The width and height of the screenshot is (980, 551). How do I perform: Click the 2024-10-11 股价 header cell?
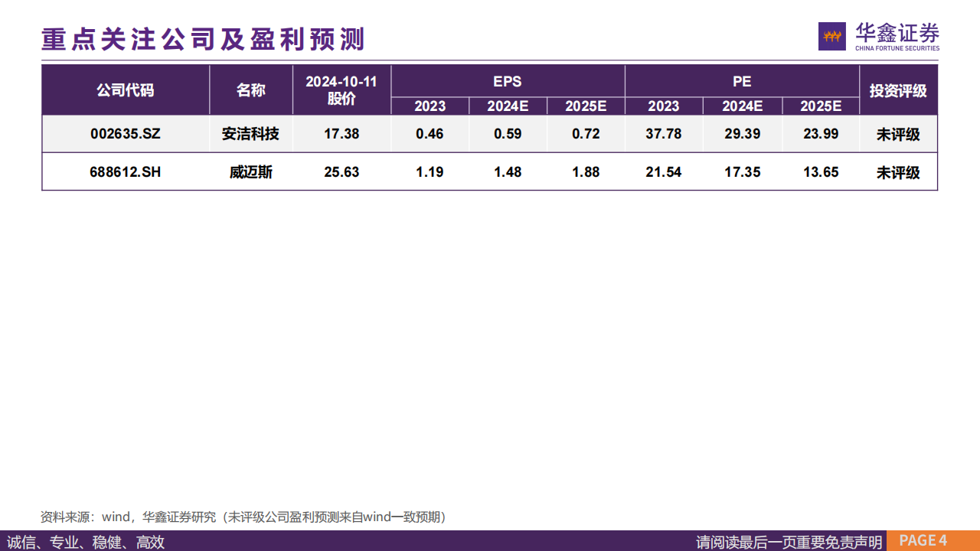click(341, 90)
